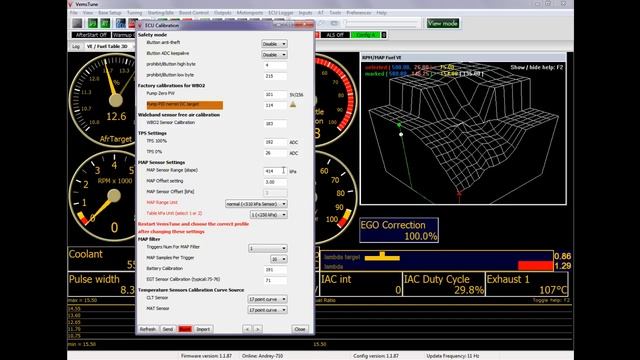This screenshot has height=360, width=640.
Task: Click the AfterStart Off status indicator
Action: point(91,35)
